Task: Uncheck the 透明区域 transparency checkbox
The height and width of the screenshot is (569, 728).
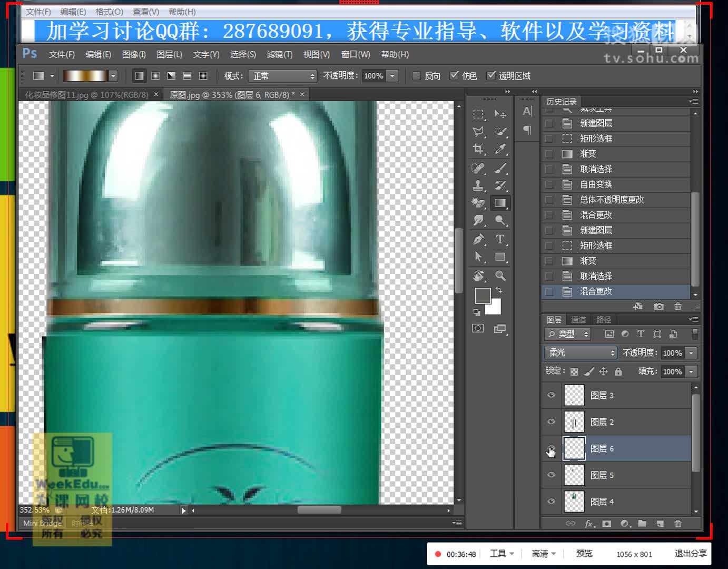Action: (491, 76)
